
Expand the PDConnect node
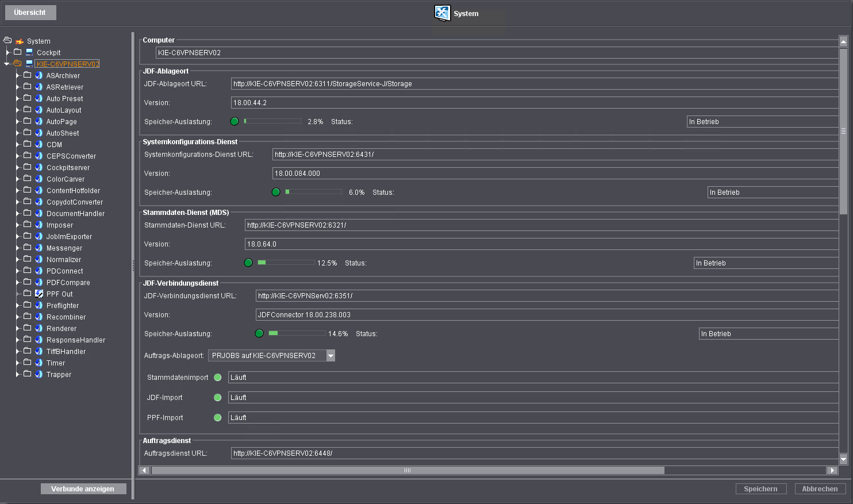pos(17,271)
